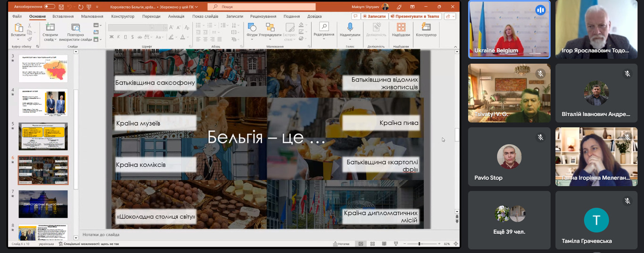Select slide 3 thumbnail with orange map
The image size is (644, 253).
tap(43, 68)
